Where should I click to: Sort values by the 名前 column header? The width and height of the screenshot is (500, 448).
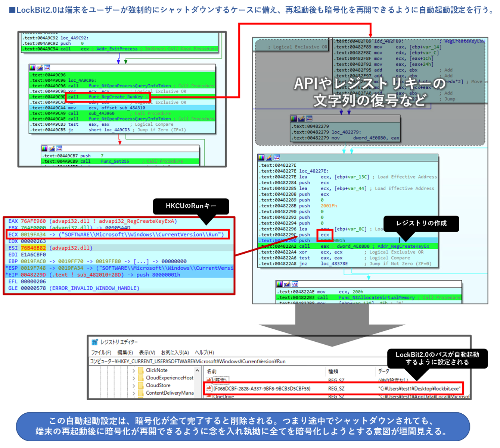(x=212, y=371)
